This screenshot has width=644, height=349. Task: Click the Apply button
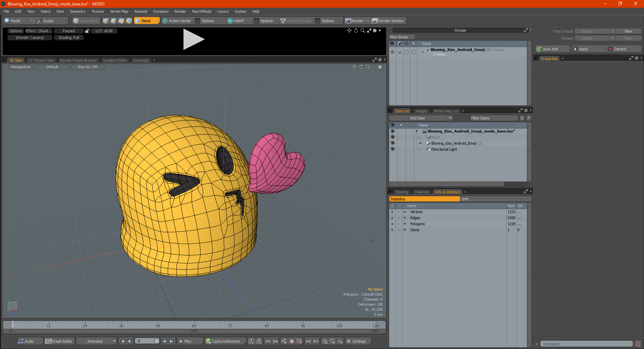(589, 49)
